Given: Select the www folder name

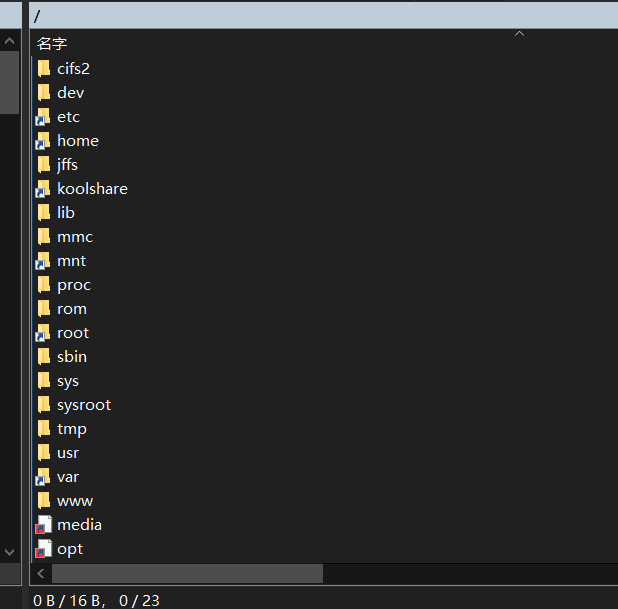Looking at the screenshot, I should click(75, 501).
